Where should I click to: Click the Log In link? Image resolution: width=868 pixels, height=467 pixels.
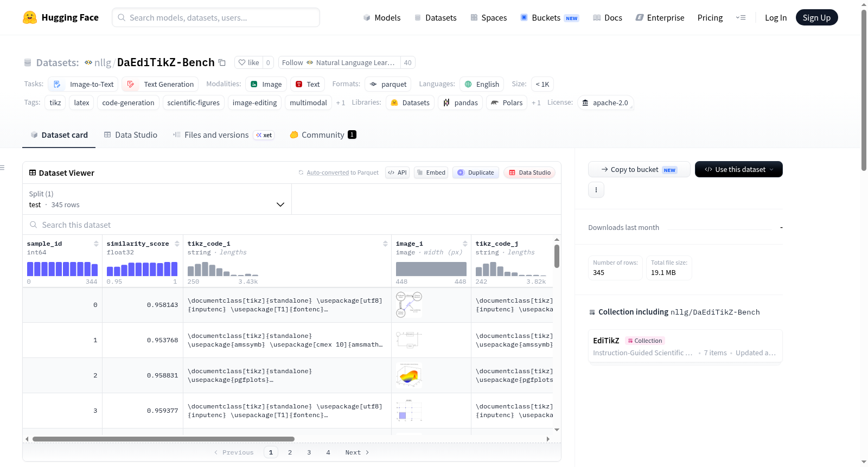coord(776,17)
